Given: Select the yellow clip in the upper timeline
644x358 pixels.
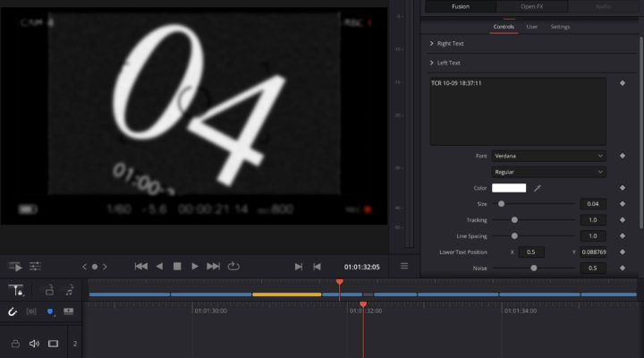Looking at the screenshot, I should (x=287, y=294).
